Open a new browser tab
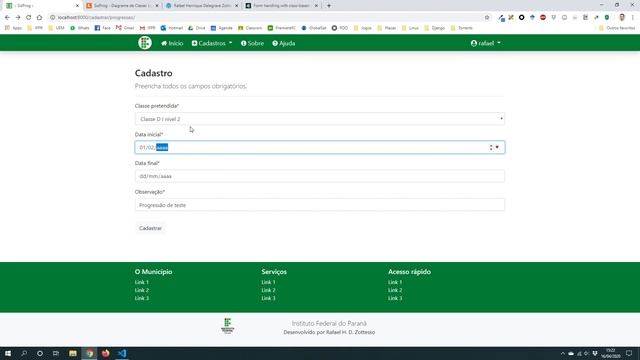640x360 pixels. click(329, 6)
